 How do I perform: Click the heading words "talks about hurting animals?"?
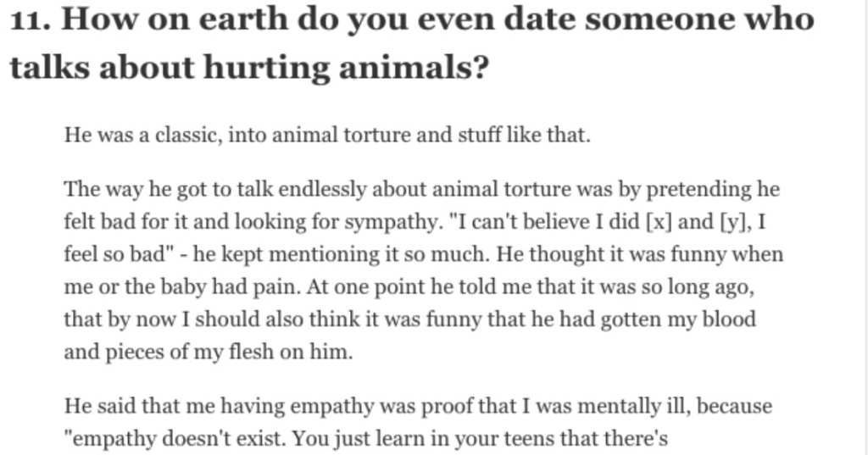(250, 68)
